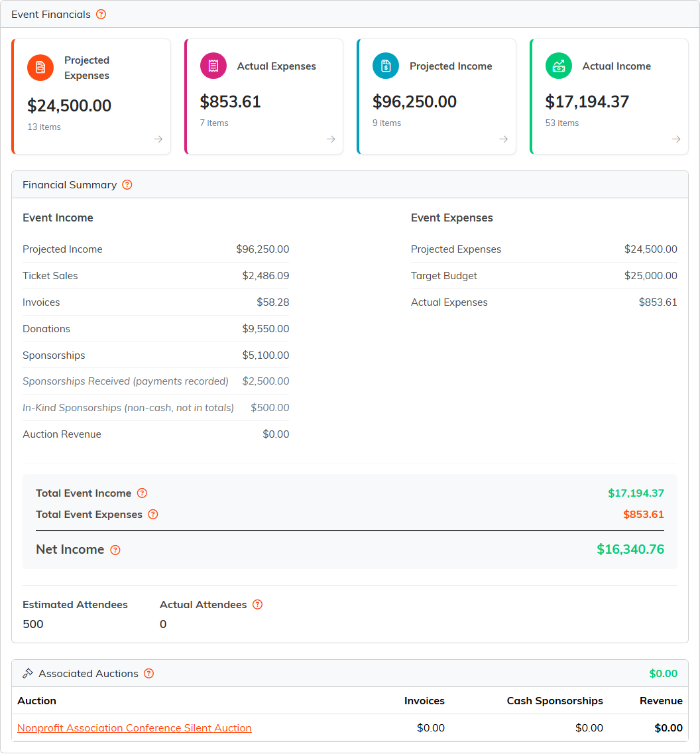Click the Auction Revenue row label

[x=62, y=434]
